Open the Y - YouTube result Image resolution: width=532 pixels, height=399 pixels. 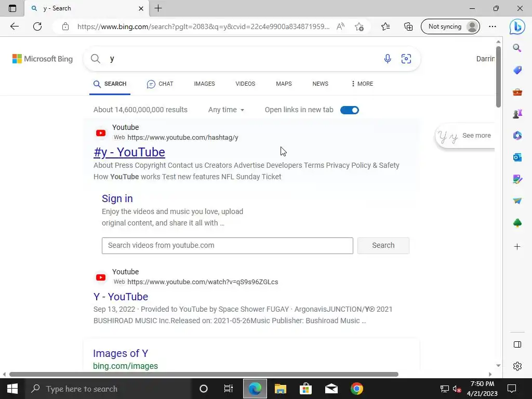(121, 297)
